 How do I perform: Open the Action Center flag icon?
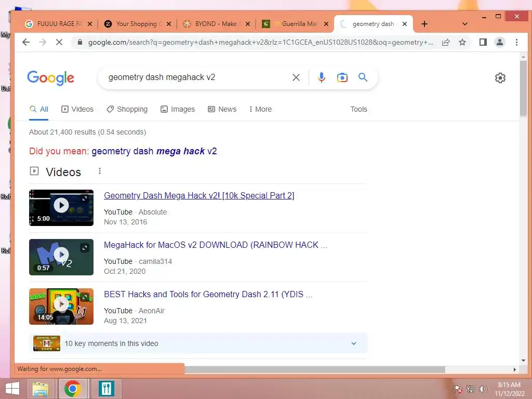[x=458, y=389]
